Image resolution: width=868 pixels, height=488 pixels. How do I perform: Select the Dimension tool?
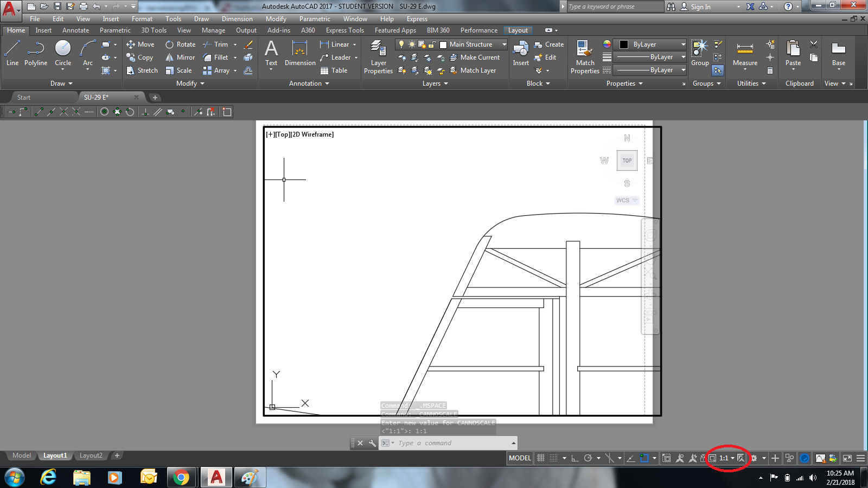(300, 53)
